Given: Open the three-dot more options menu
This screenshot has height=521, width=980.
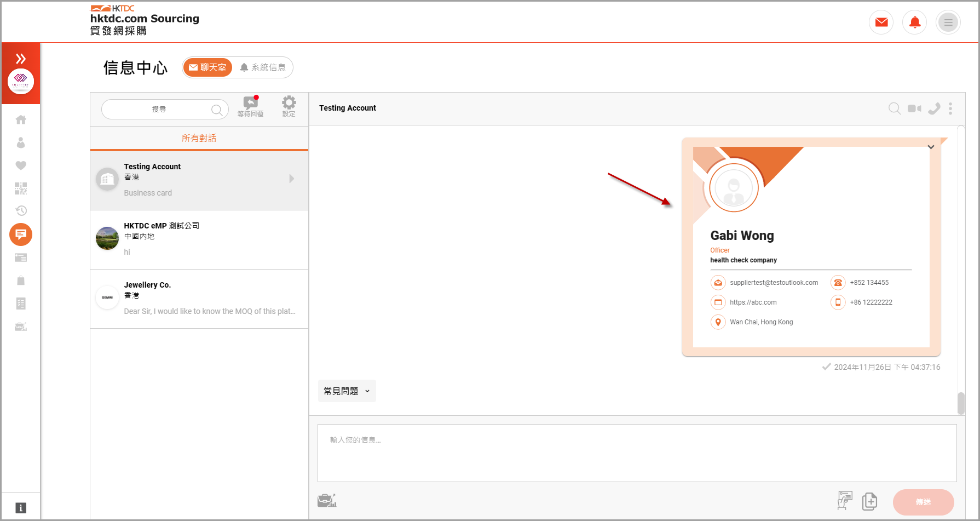Looking at the screenshot, I should (x=950, y=108).
